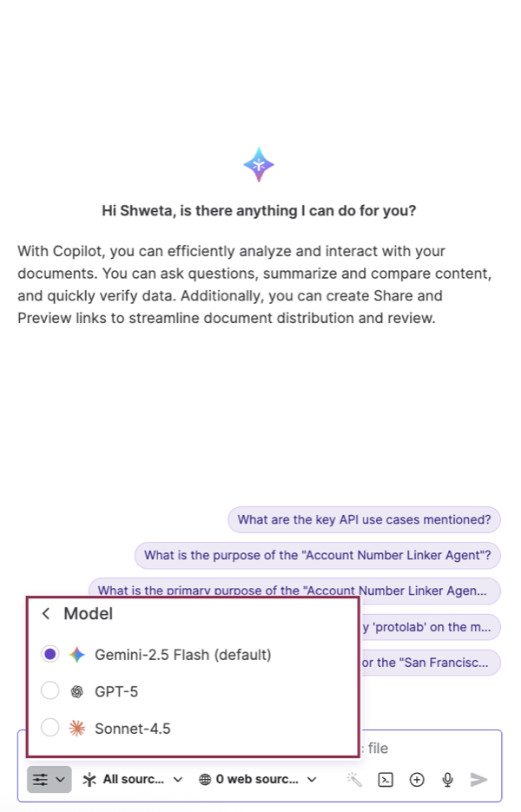Select the Sonnet-4.5 model radio button
Viewport: 521px width, 812px height.
tap(49, 728)
